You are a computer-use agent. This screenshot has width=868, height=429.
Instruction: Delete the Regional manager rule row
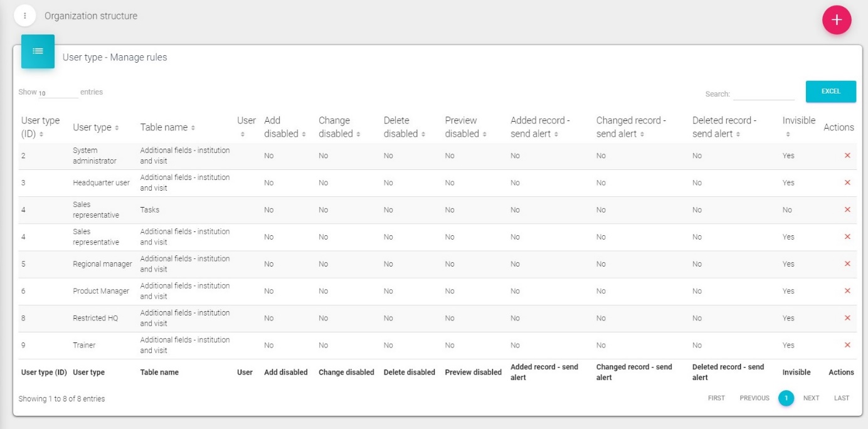[x=847, y=264]
